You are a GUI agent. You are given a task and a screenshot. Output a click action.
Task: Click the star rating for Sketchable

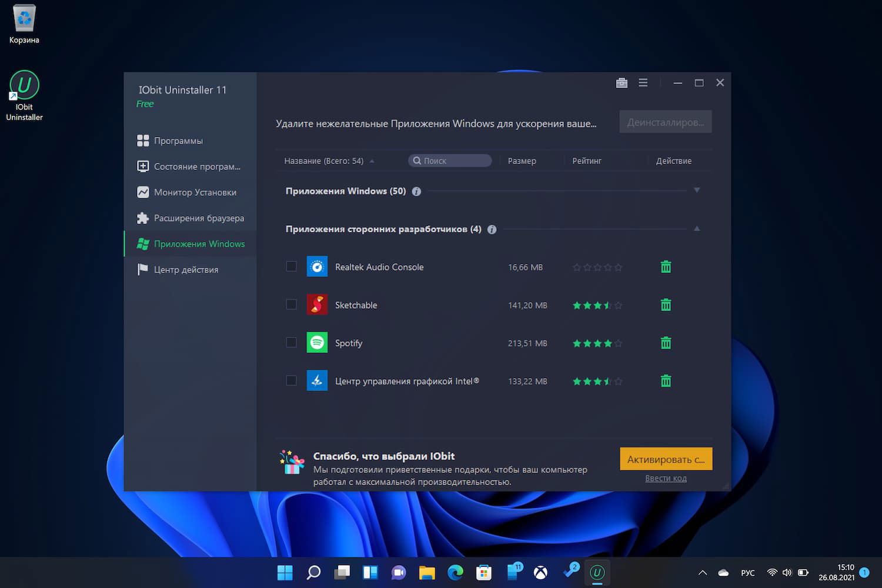(597, 306)
